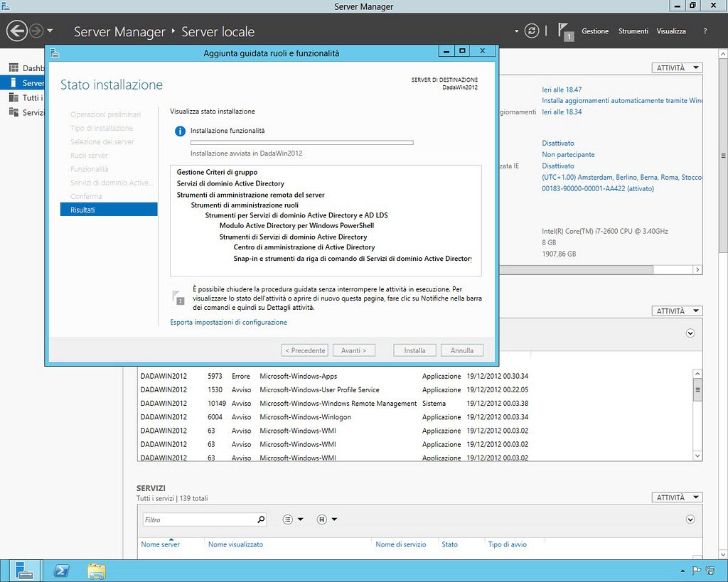Click the installation progress bar

click(301, 143)
